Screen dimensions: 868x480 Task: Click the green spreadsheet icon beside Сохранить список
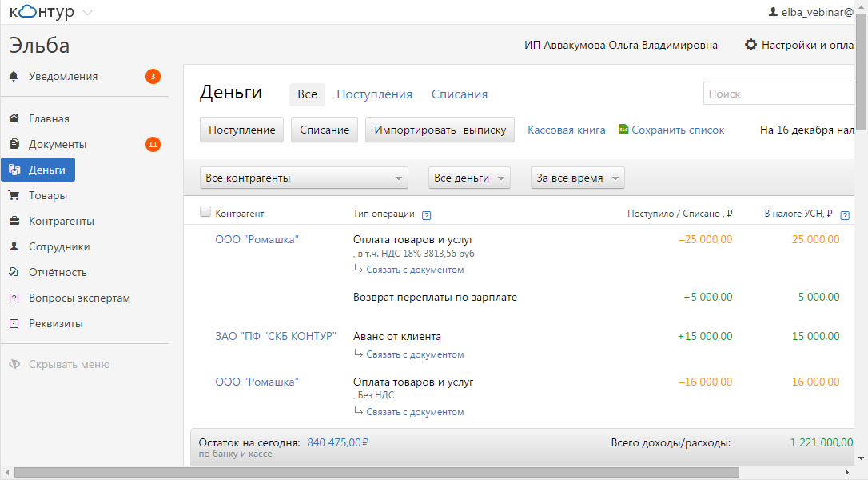[623, 129]
